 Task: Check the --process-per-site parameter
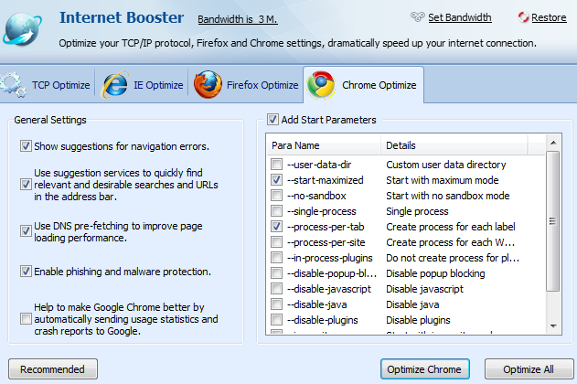[x=277, y=242]
